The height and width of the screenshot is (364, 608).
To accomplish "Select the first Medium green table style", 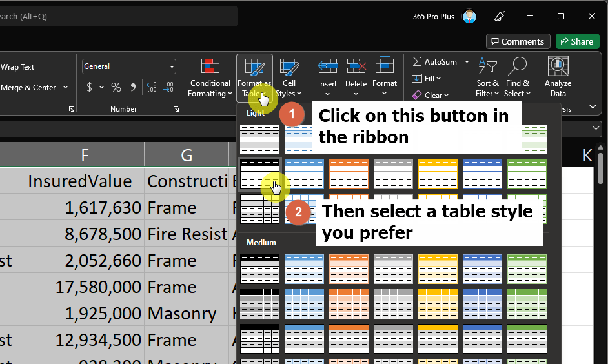I will (527, 269).
